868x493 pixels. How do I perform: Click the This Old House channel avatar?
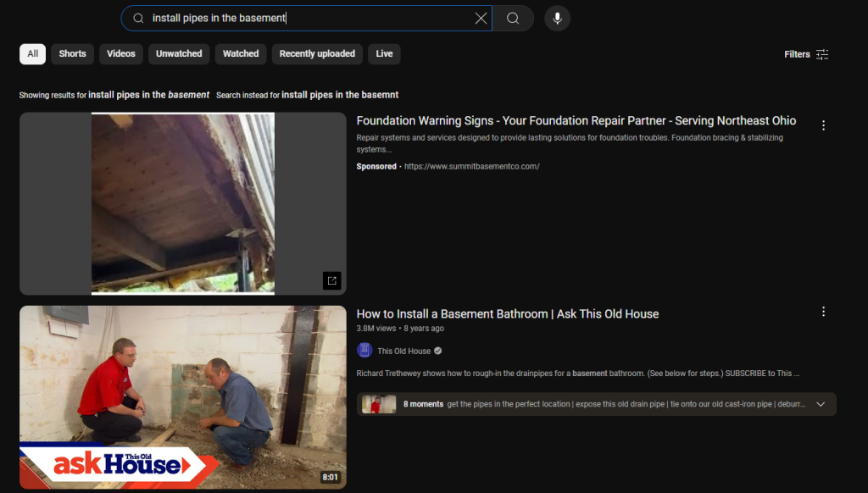364,350
